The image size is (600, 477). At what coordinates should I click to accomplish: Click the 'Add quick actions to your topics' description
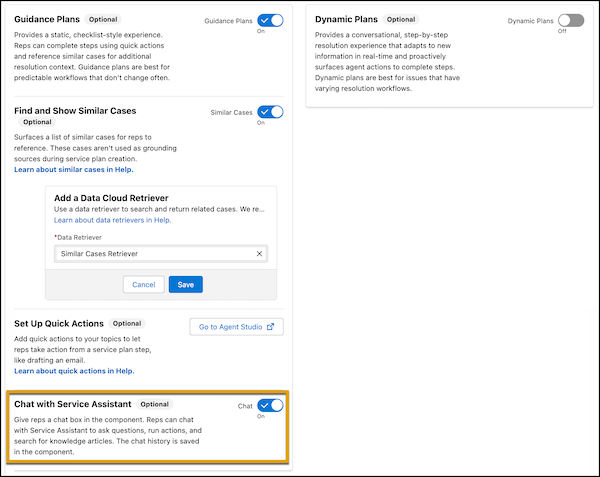point(83,350)
